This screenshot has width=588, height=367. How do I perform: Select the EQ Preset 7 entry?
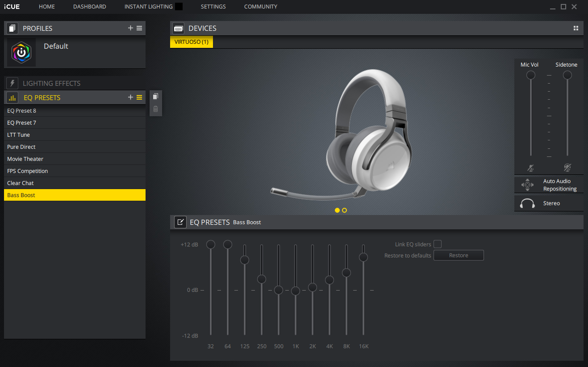pyautogui.click(x=75, y=122)
